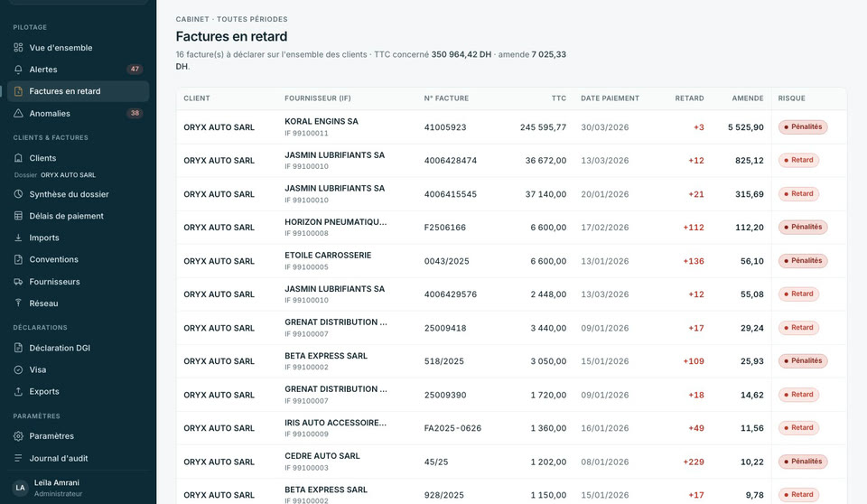Sort by the N° FACTURE column header
The image size is (867, 504).
tap(446, 98)
